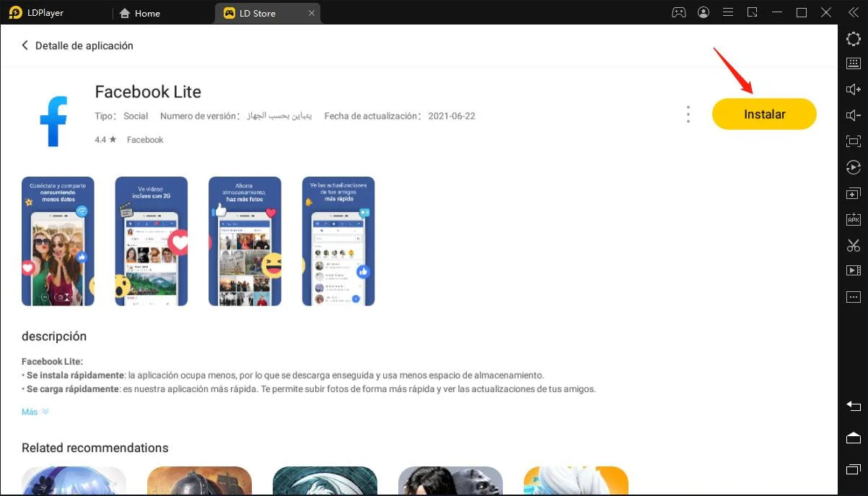The image size is (868, 496).
Task: Click the Android recent apps icon in sidebar
Action: [854, 469]
